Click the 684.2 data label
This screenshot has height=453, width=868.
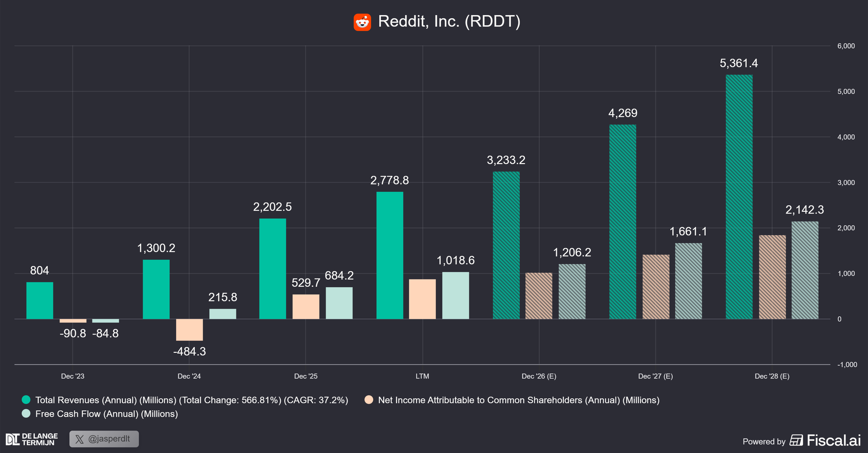[x=339, y=276]
